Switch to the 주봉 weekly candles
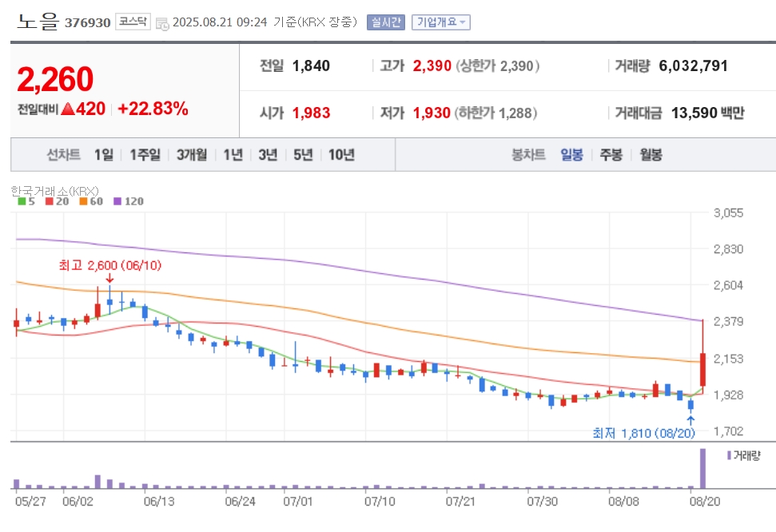The width and height of the screenshot is (776, 532). [611, 155]
